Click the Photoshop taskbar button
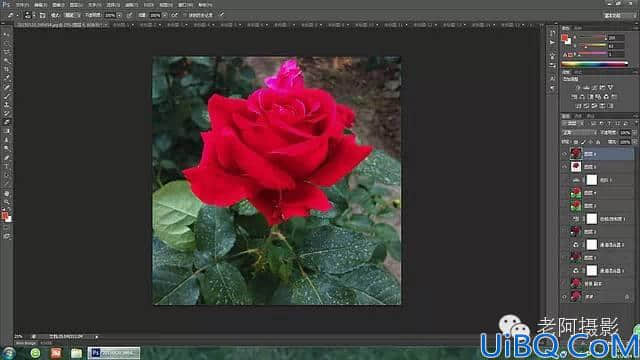Image resolution: width=640 pixels, height=360 pixels. tap(114, 353)
